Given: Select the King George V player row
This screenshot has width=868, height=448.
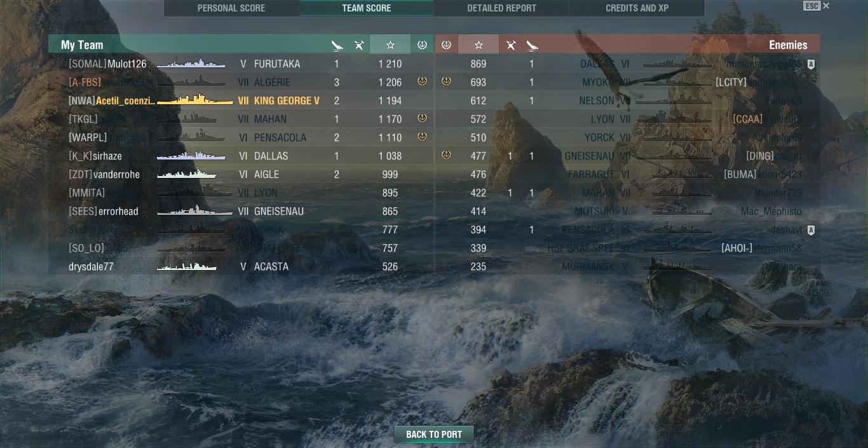Looking at the screenshot, I should pyautogui.click(x=241, y=100).
